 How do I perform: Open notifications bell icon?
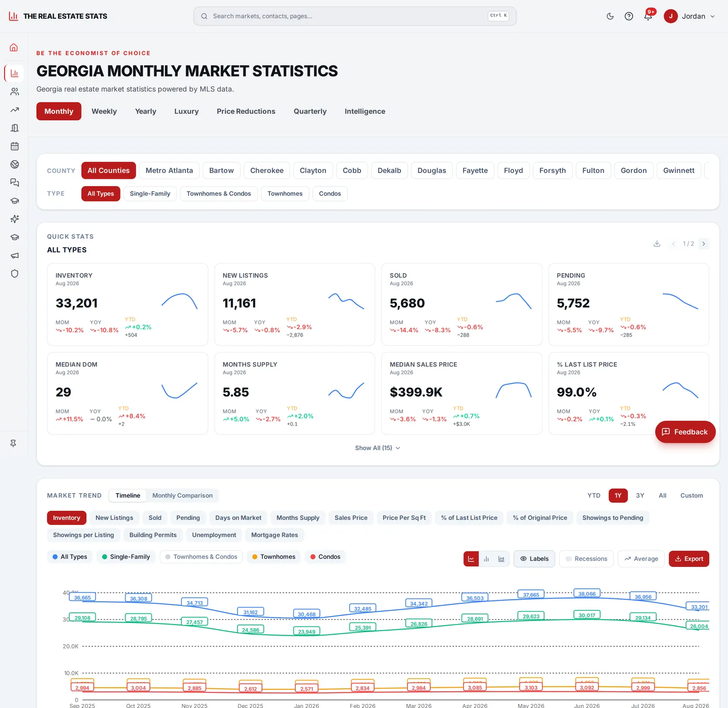point(648,16)
